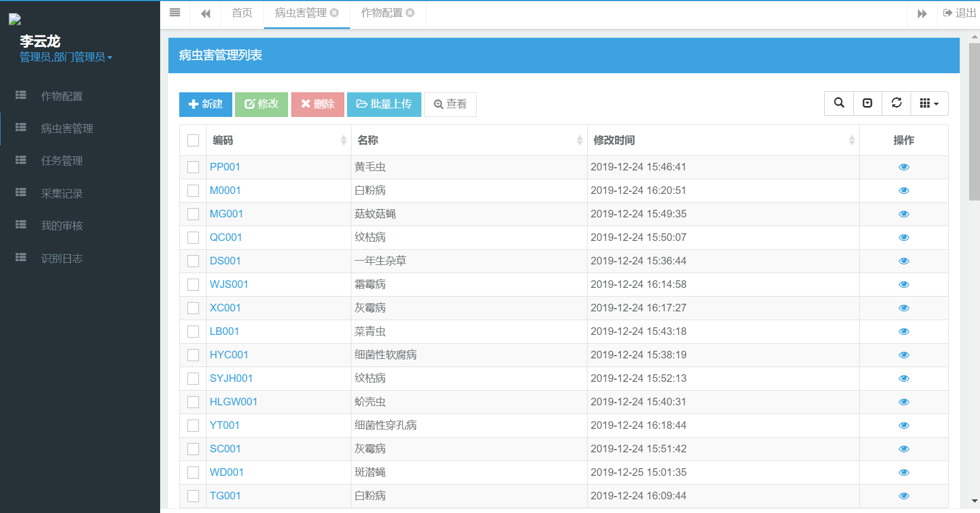Sort table by 名称 column
Screen dimensions: 980x513
469,140
